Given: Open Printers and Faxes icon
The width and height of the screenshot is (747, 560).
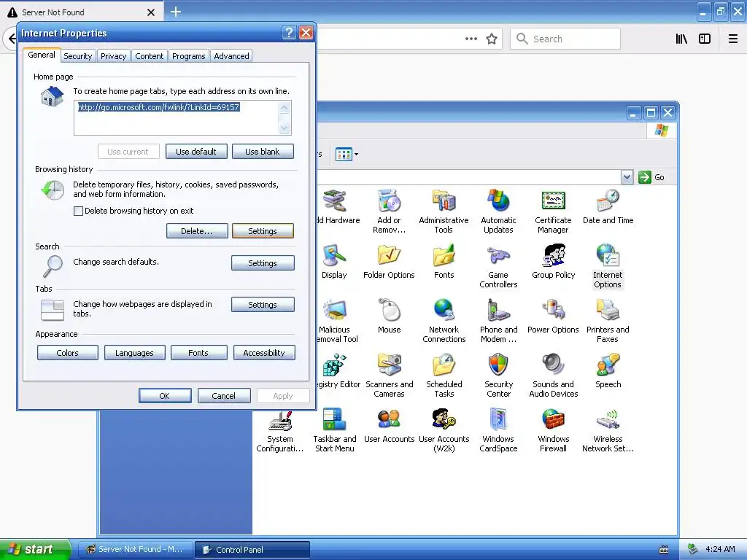Looking at the screenshot, I should point(608,321).
